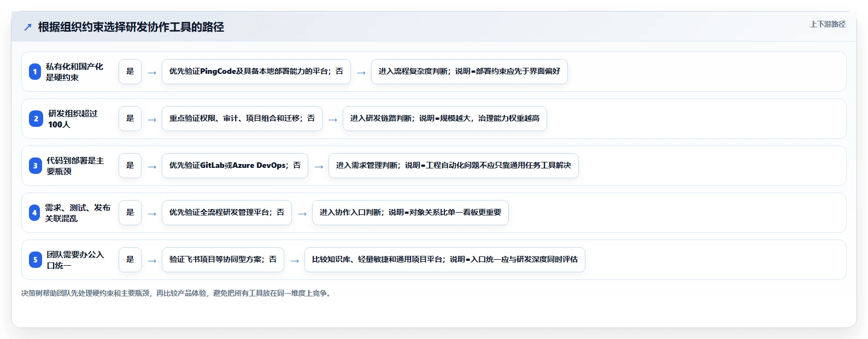Click step number 1 badge
868x339 pixels.
pyautogui.click(x=35, y=72)
